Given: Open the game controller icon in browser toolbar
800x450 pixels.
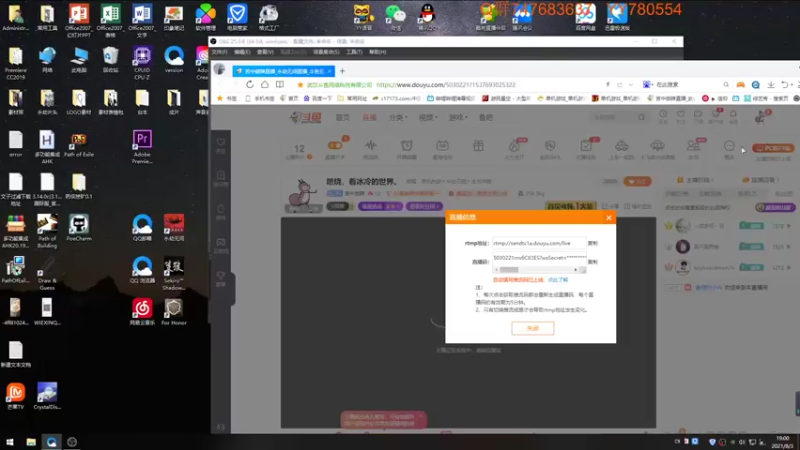Looking at the screenshot, I should (x=740, y=85).
